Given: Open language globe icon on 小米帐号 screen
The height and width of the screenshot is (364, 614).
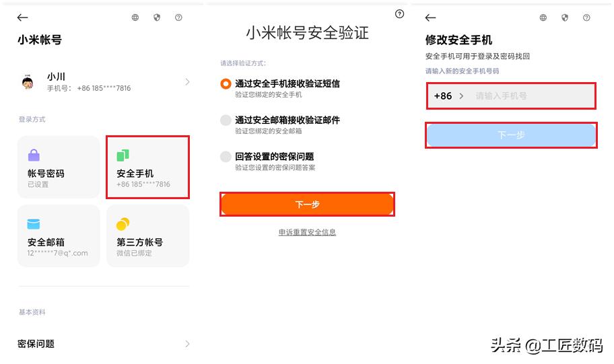Looking at the screenshot, I should pos(135,17).
